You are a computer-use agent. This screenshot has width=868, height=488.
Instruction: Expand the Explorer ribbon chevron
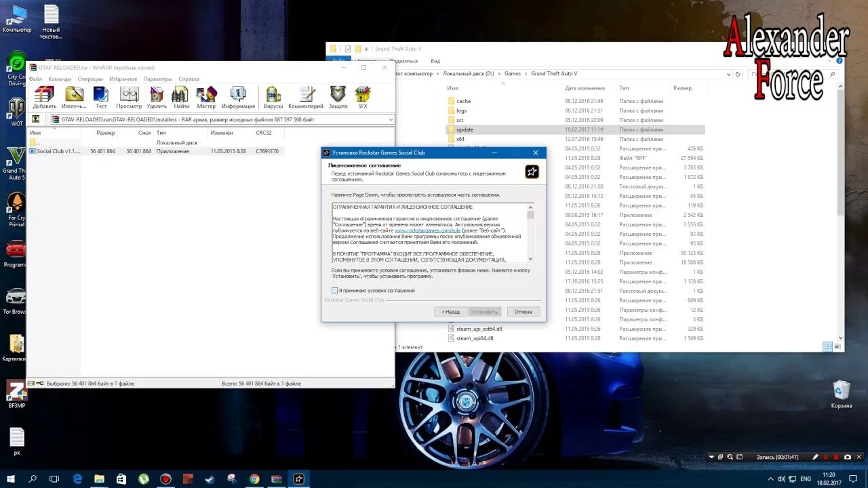tap(831, 62)
